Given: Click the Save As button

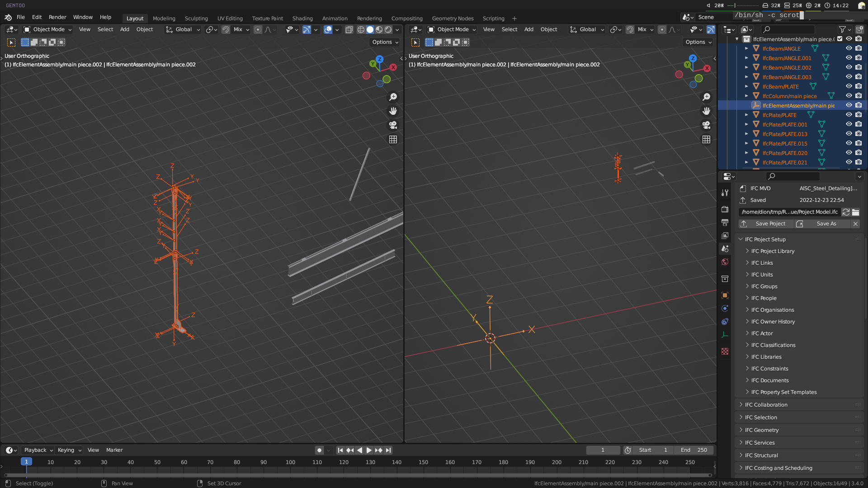Looking at the screenshot, I should tap(826, 224).
